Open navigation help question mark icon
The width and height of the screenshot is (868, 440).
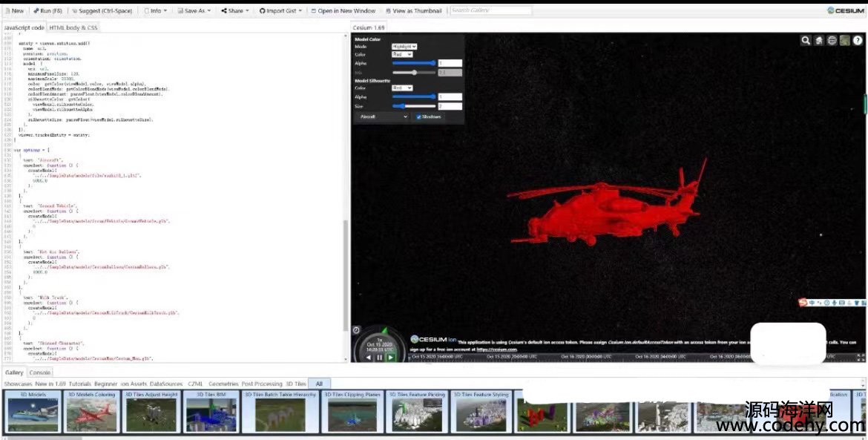(858, 41)
